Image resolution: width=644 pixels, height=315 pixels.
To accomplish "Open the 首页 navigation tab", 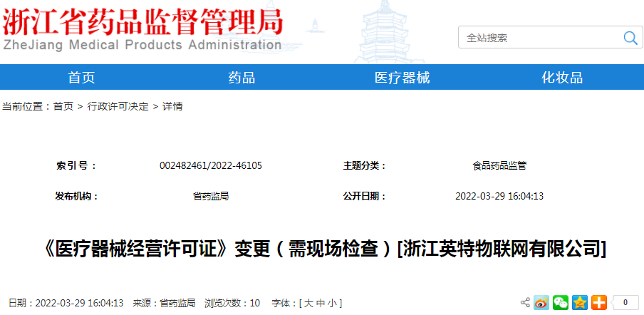I will [x=81, y=77].
